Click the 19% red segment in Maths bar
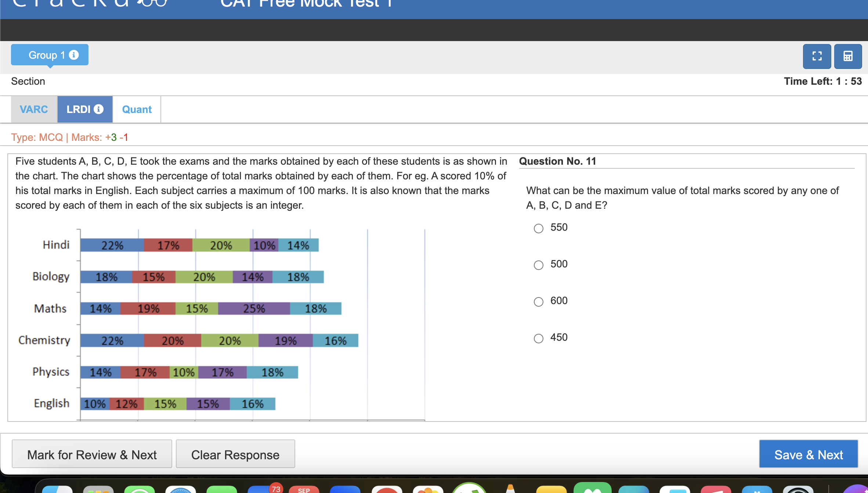This screenshot has width=868, height=493. pos(148,308)
